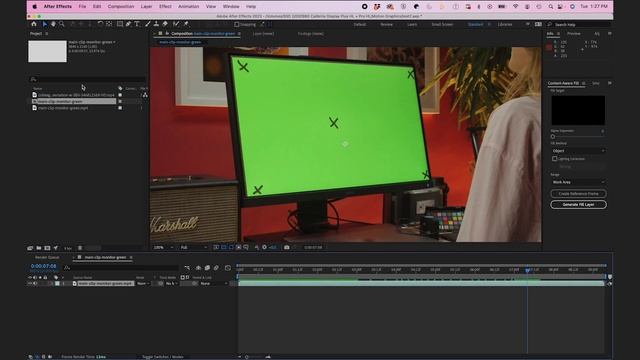Click Generate Fill Layer button
The width and height of the screenshot is (640, 360).
click(578, 204)
